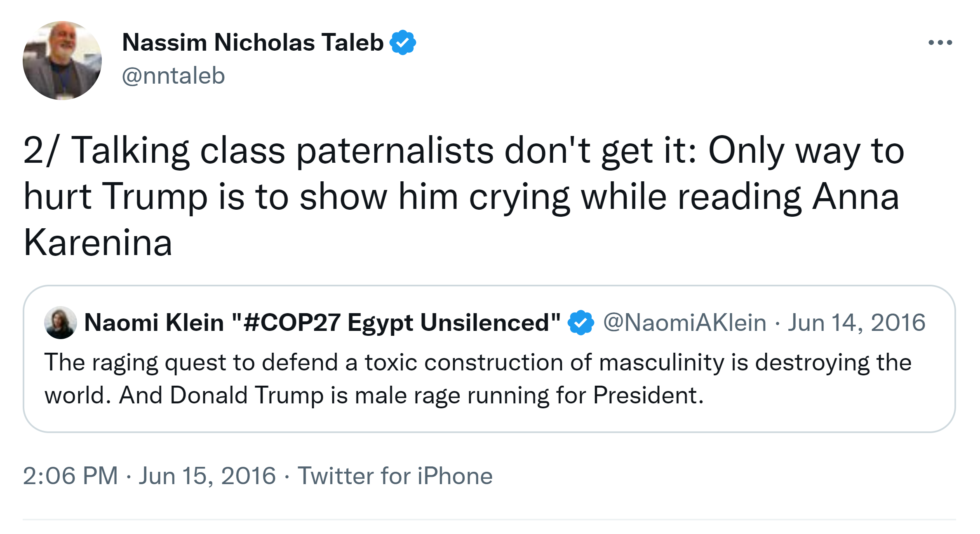980x534 pixels.
Task: Click the "Twitter for iPhone" source label
Action: pos(395,476)
